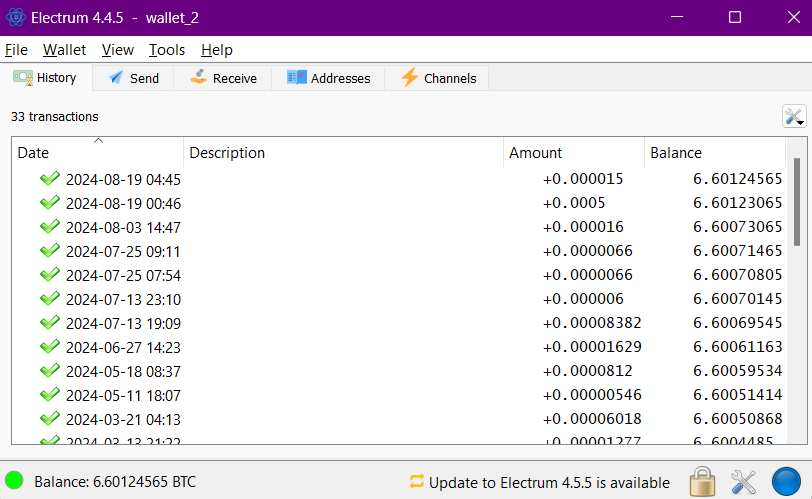Click amount +0.00008382
Viewport: 812px width, 499px height.
592,322
